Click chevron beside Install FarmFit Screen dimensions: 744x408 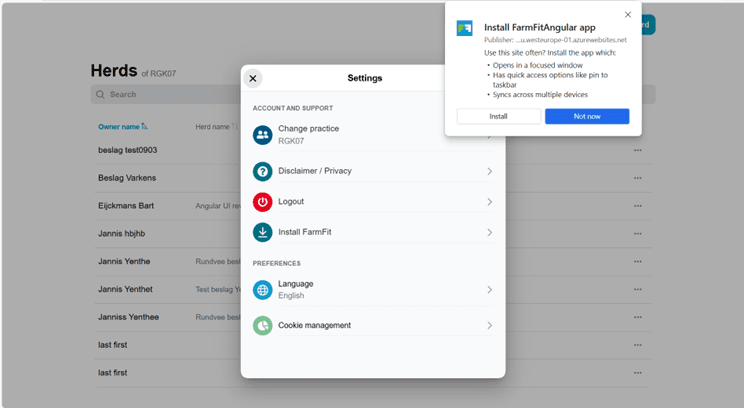pyautogui.click(x=489, y=232)
